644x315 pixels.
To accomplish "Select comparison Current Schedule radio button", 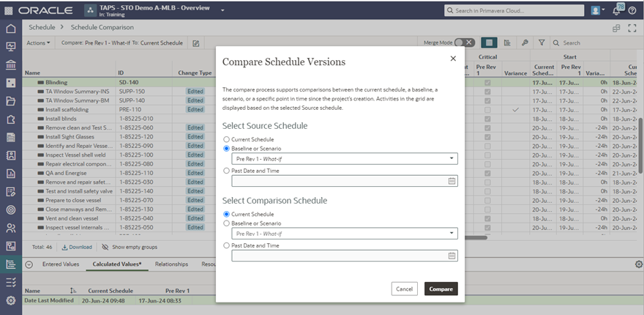I will 226,214.
